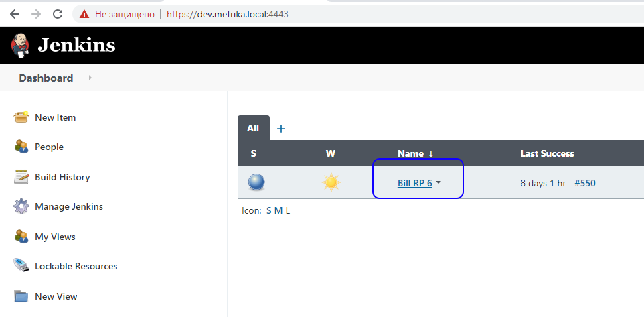The width and height of the screenshot is (644, 317).
Task: Click the New Item box icon
Action: click(x=21, y=117)
